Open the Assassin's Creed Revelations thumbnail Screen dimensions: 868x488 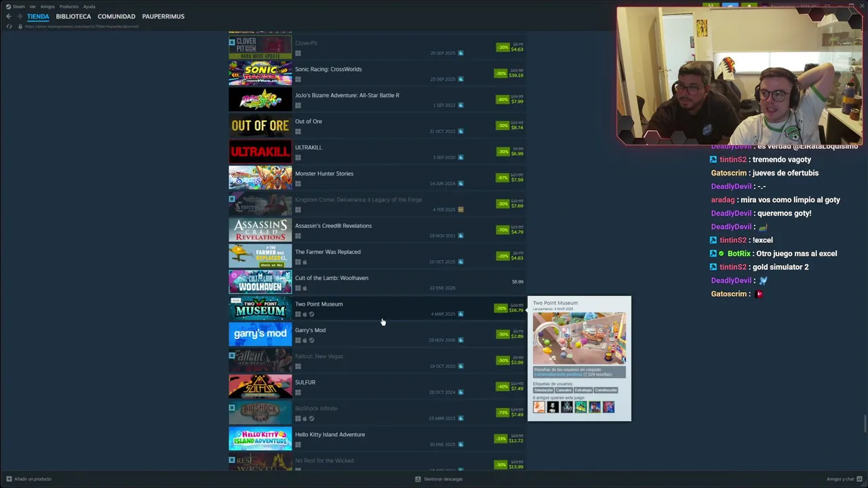pyautogui.click(x=260, y=230)
